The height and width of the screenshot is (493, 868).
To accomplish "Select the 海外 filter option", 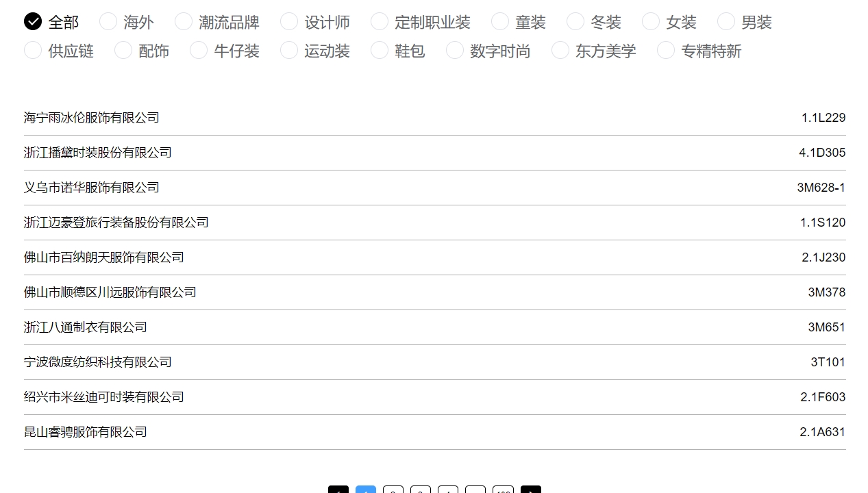I will tap(127, 22).
